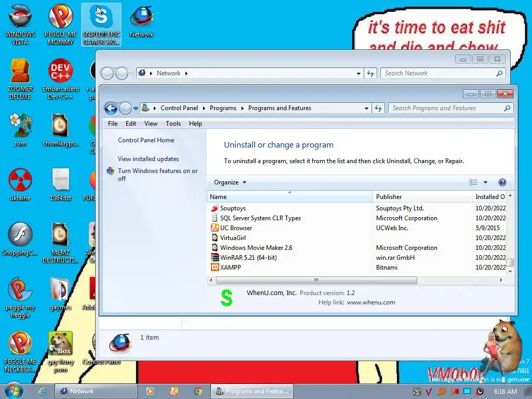Open the 1984.txt file
The width and height of the screenshot is (532, 399).
pyautogui.click(x=60, y=184)
